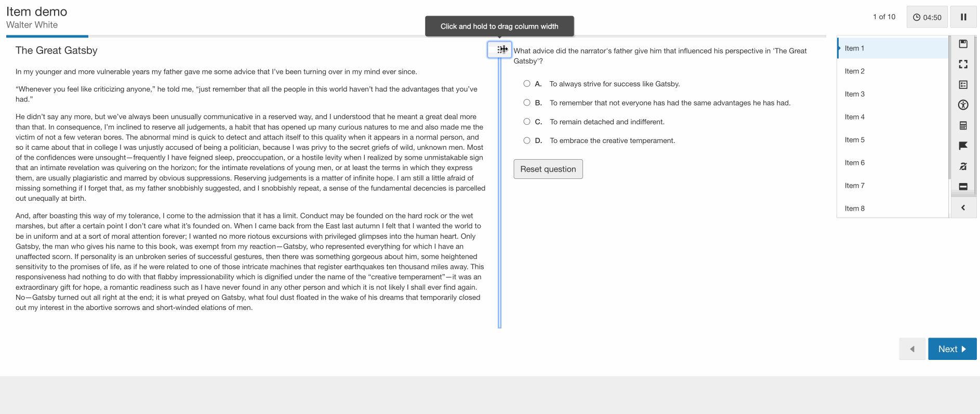Flag this question with the flag icon
The image size is (980, 414).
click(963, 146)
